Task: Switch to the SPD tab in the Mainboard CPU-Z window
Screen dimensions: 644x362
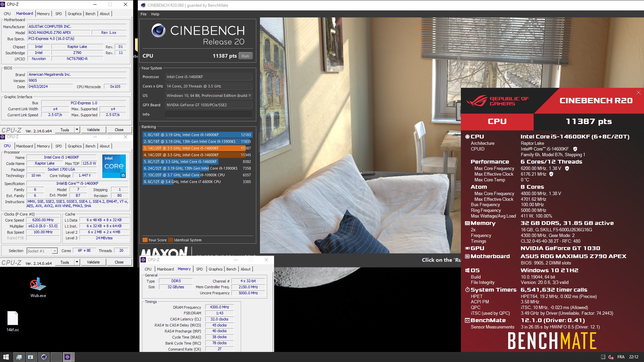Action: click(x=59, y=14)
